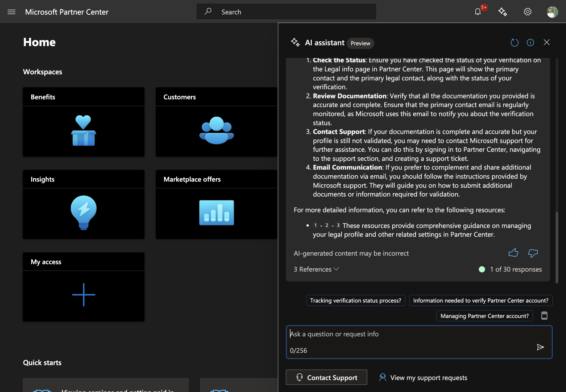This screenshot has height=392, width=566.
Task: Click the Contact Support button
Action: click(326, 377)
